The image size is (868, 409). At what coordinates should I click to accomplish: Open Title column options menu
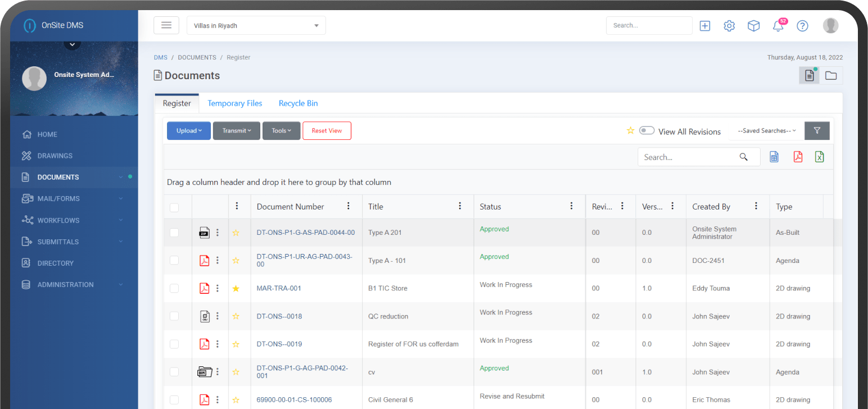click(x=460, y=206)
